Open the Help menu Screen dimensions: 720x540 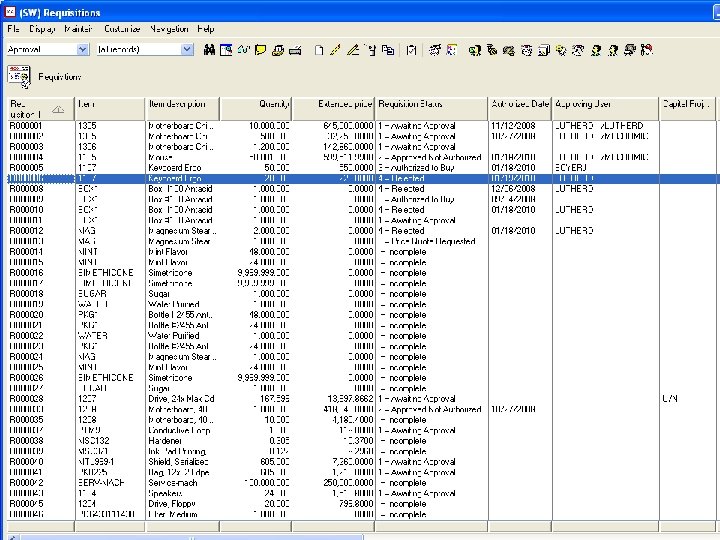click(x=205, y=29)
